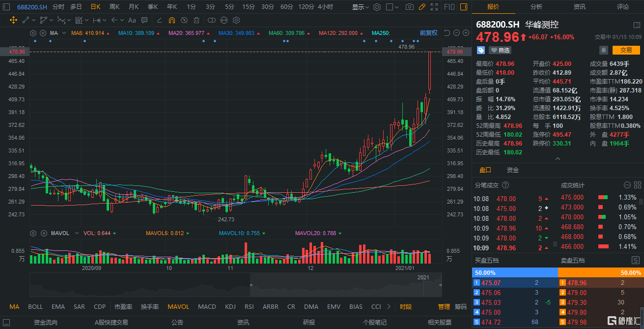Screen dimensions: 644x329
Task: Remove the MAVOL indicator with X icon
Action: point(43,233)
